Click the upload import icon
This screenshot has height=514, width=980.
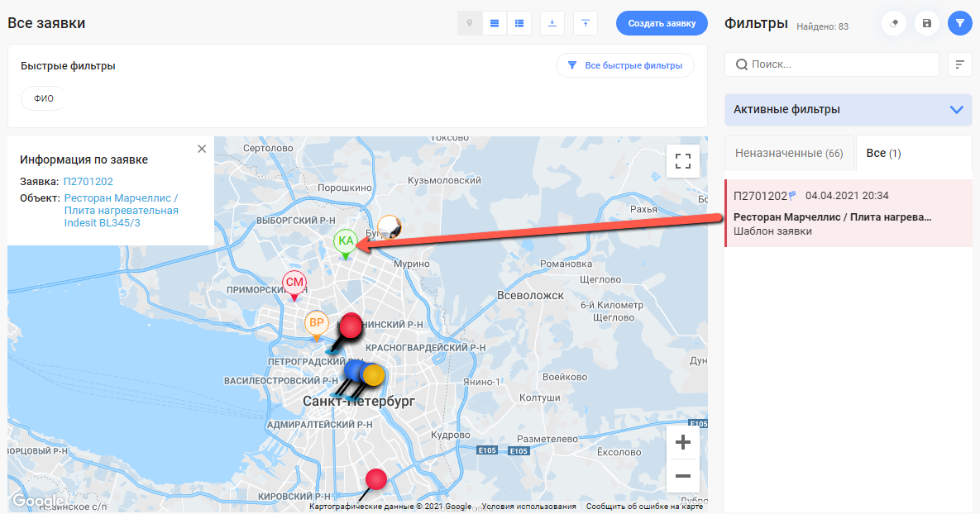point(586,24)
